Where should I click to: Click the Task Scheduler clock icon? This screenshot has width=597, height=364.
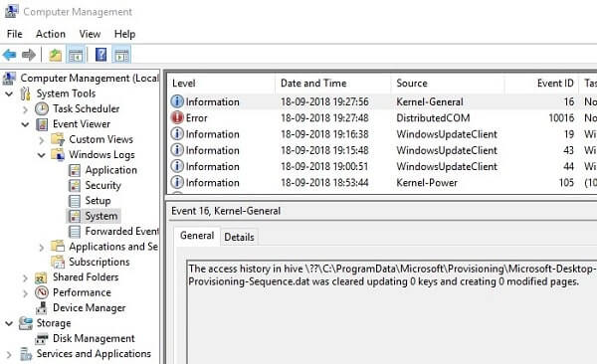[x=42, y=108]
